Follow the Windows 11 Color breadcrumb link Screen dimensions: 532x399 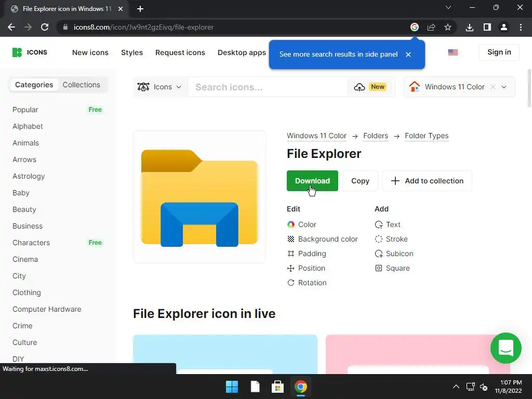[316, 136]
